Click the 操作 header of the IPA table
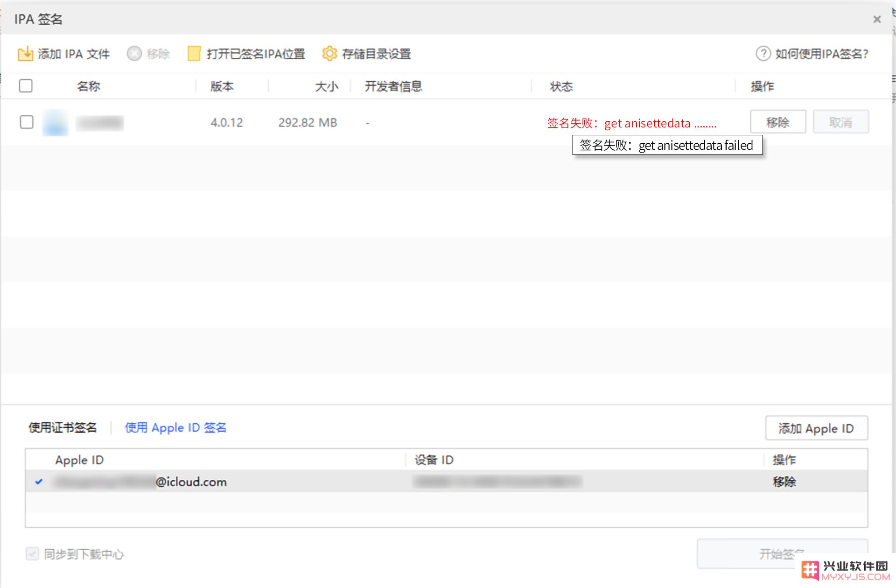 coord(762,86)
